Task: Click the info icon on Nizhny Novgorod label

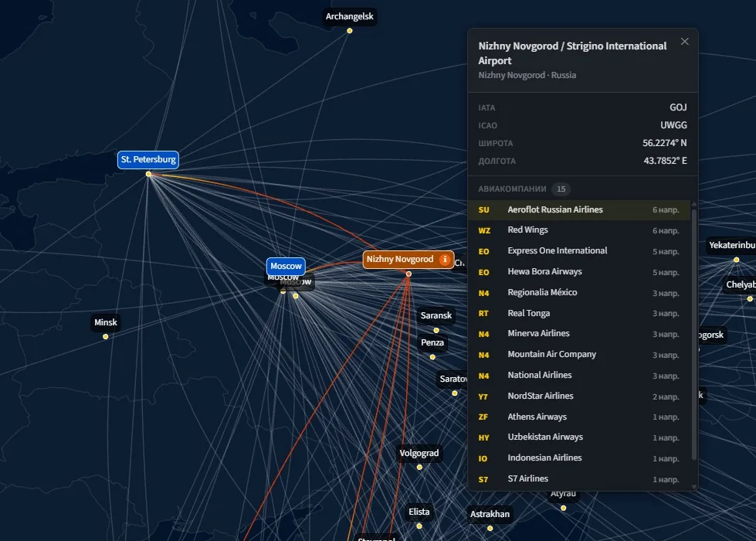Action: [445, 260]
